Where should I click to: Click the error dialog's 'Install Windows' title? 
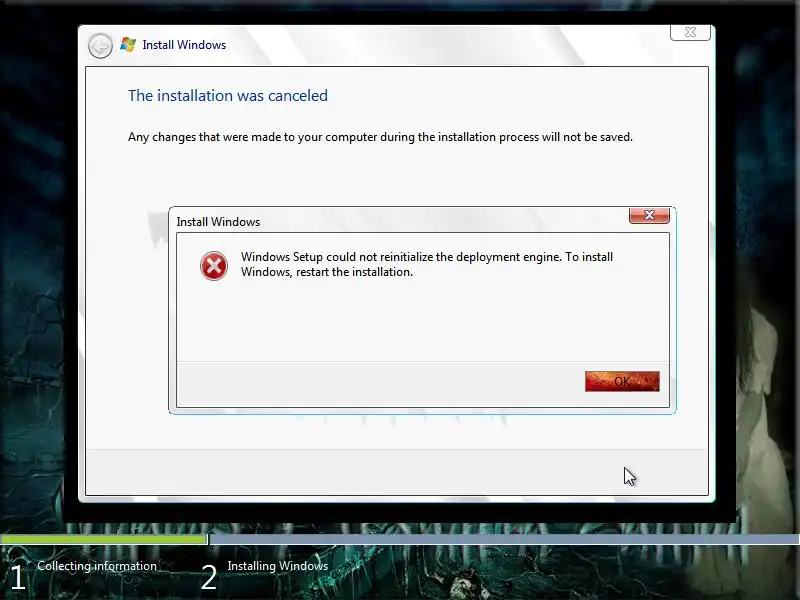point(218,222)
